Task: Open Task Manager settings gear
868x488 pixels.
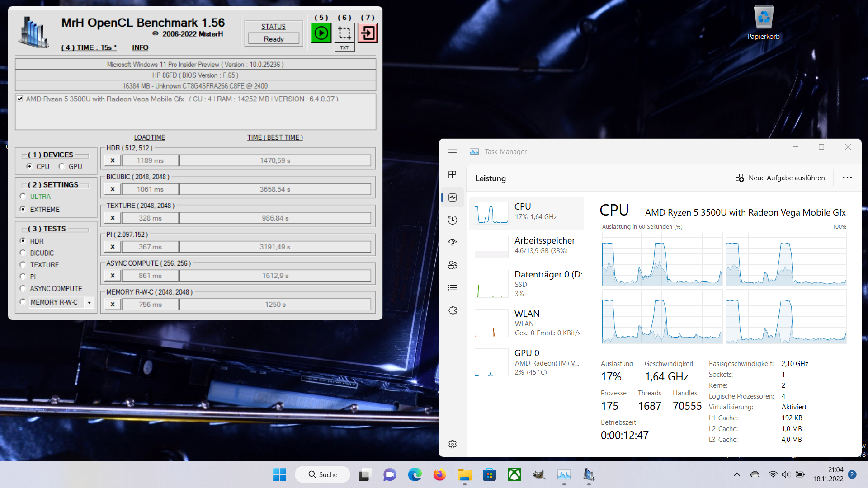Action: pos(453,444)
